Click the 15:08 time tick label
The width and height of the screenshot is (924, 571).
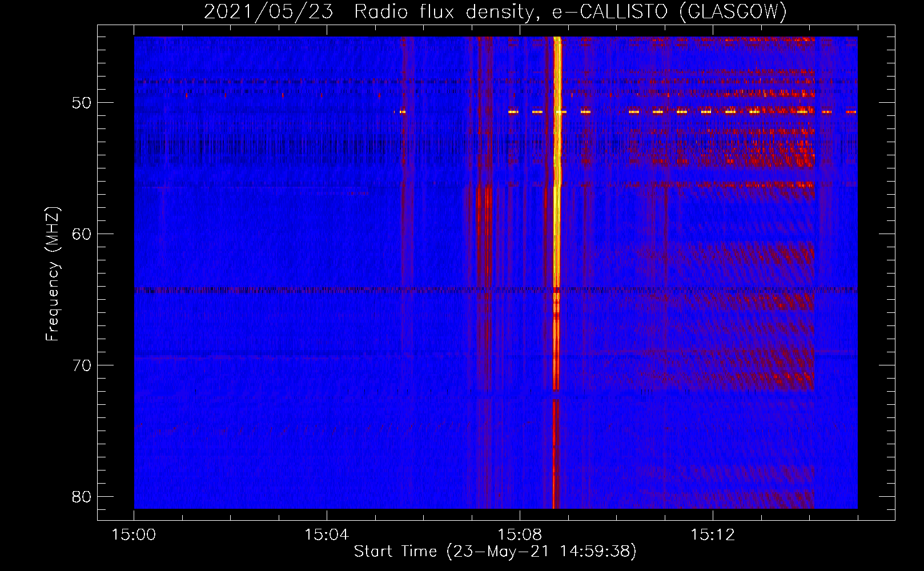click(x=520, y=535)
